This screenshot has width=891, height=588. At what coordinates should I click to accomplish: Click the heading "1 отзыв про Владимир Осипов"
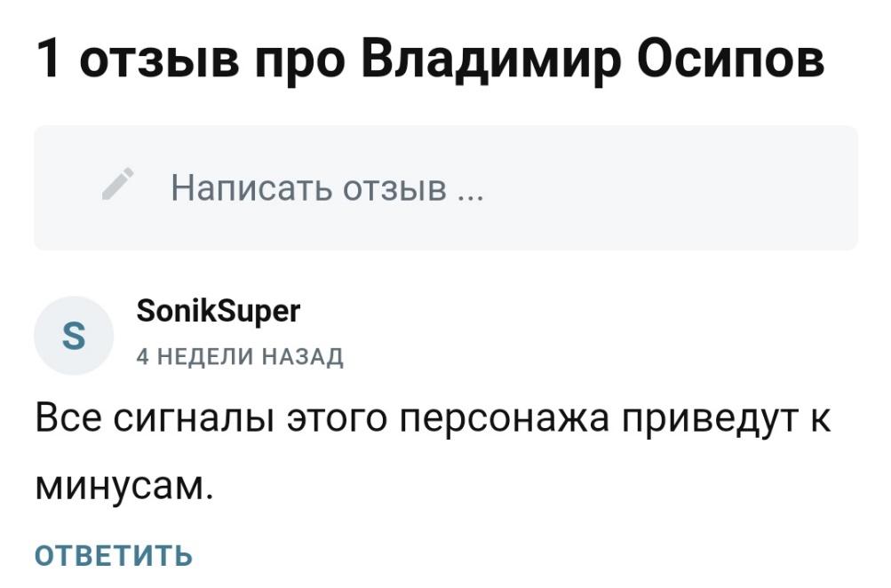[x=431, y=60]
